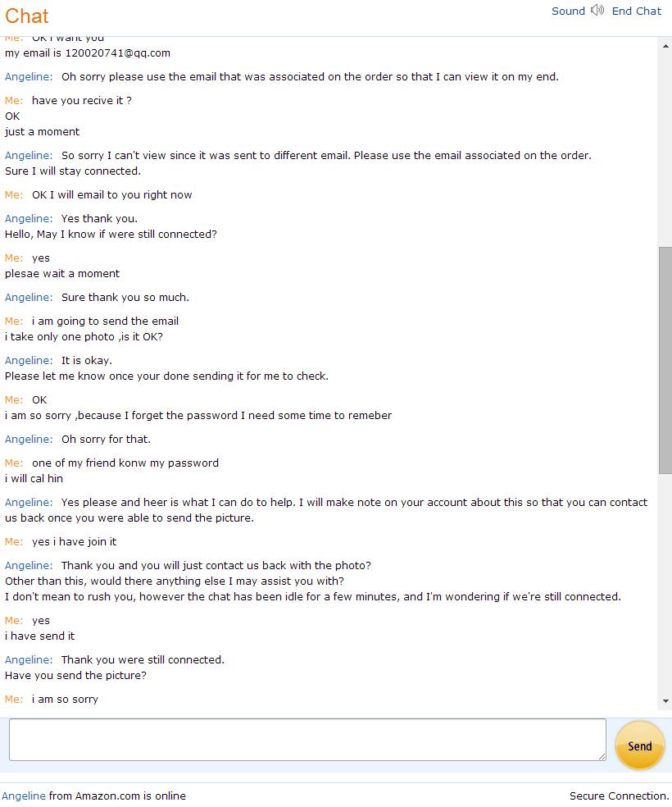Viewport: 672px width, 807px height.
Task: Click the Angeline name in status bar
Action: pyautogui.click(x=24, y=796)
